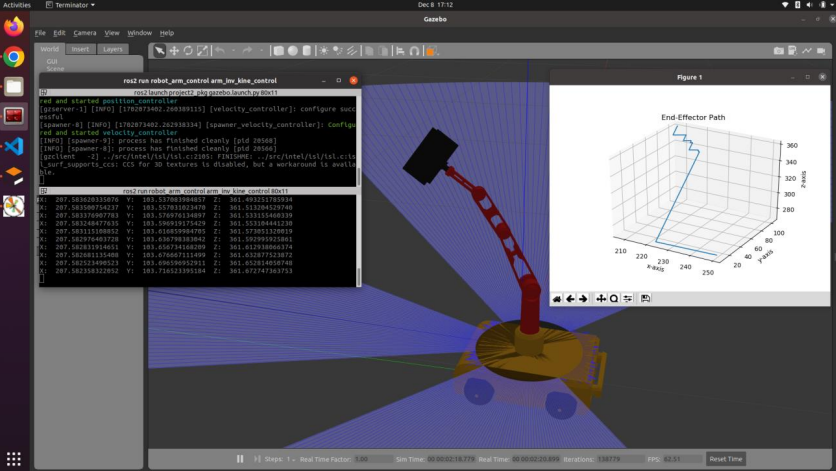Image resolution: width=836 pixels, height=471 pixels.
Task: Open the Camera menu
Action: [x=85, y=33]
